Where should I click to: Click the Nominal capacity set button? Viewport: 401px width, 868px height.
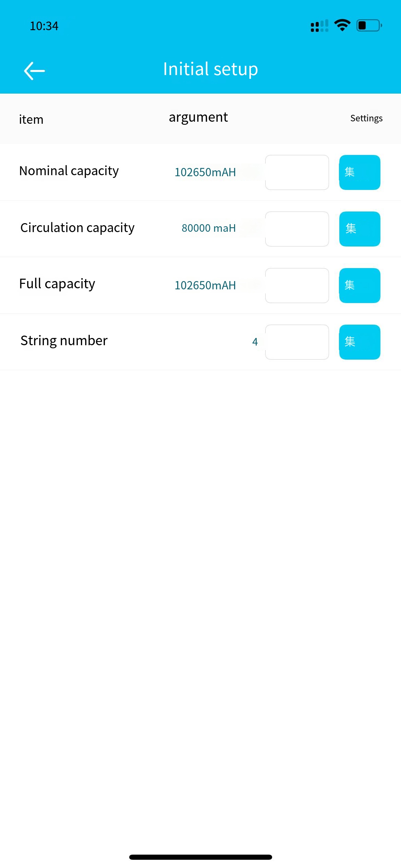click(x=360, y=172)
